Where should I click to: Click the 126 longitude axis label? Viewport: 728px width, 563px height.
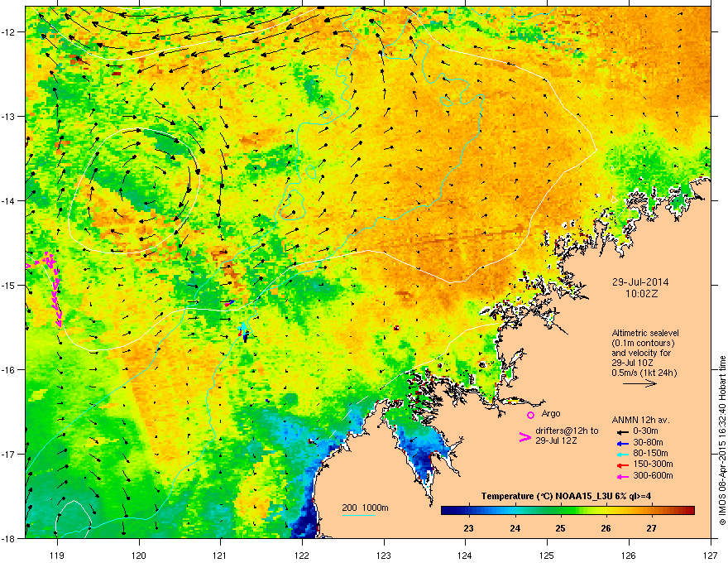tap(629, 555)
